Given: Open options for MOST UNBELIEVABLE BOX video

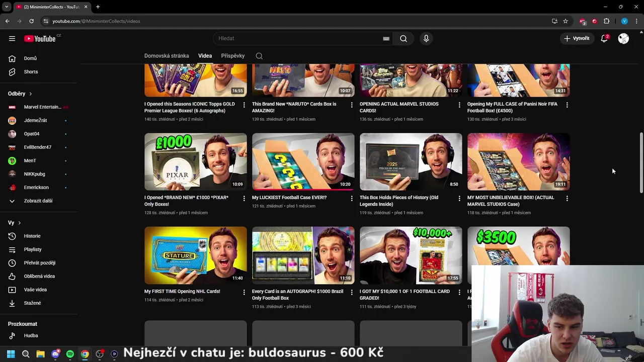Looking at the screenshot, I should click(567, 199).
